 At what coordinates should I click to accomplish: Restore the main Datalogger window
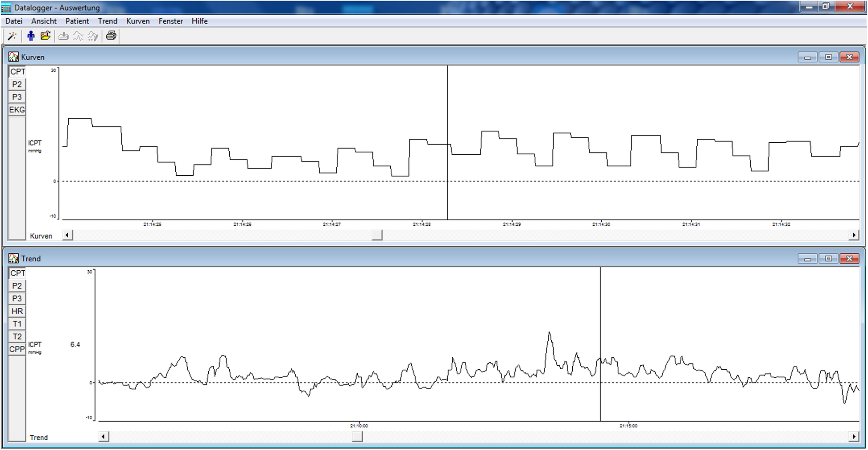[826, 6]
